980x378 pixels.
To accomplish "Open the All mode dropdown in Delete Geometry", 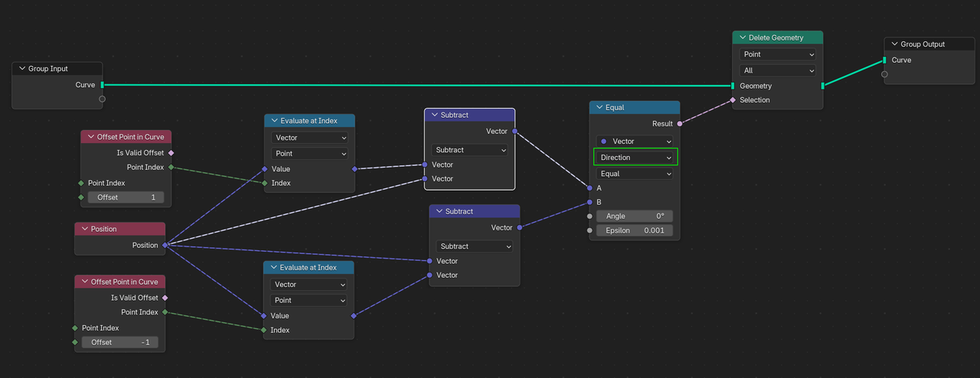I will pyautogui.click(x=778, y=70).
